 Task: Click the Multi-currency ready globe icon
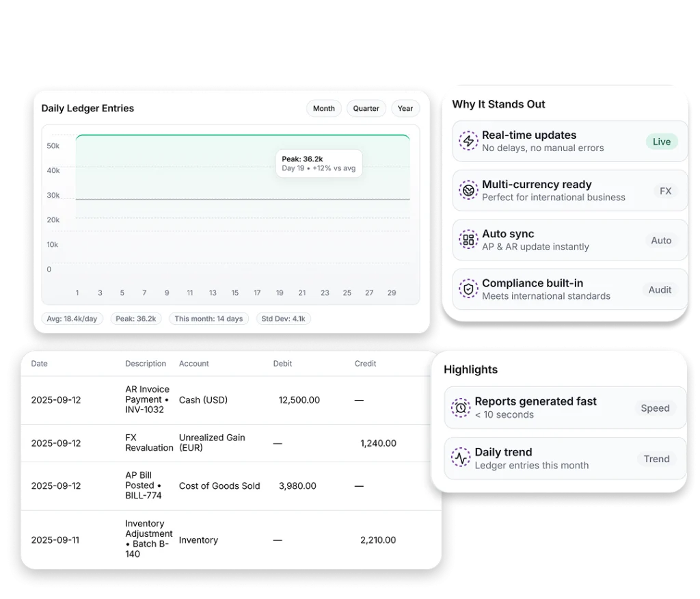[x=468, y=191]
